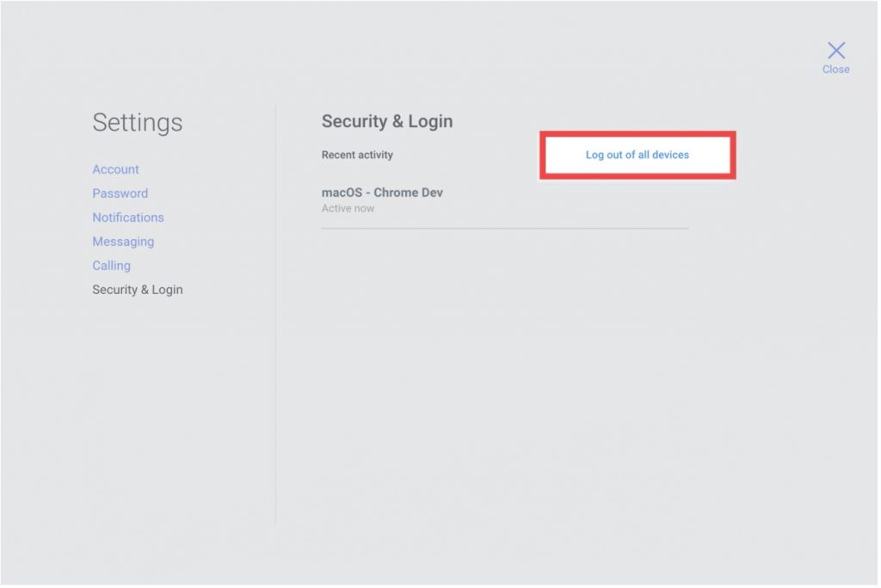Click the Recent activity label
Screen dimensions: 881x588
click(x=357, y=155)
